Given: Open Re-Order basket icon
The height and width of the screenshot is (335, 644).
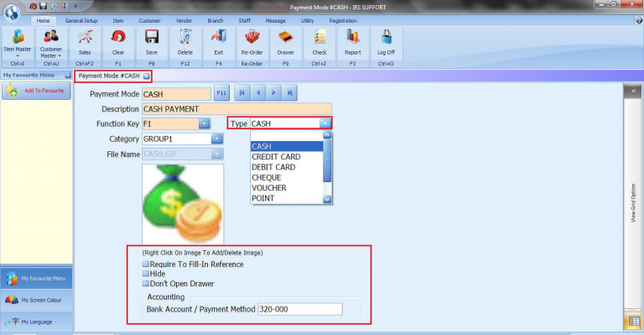Looking at the screenshot, I should (x=252, y=43).
